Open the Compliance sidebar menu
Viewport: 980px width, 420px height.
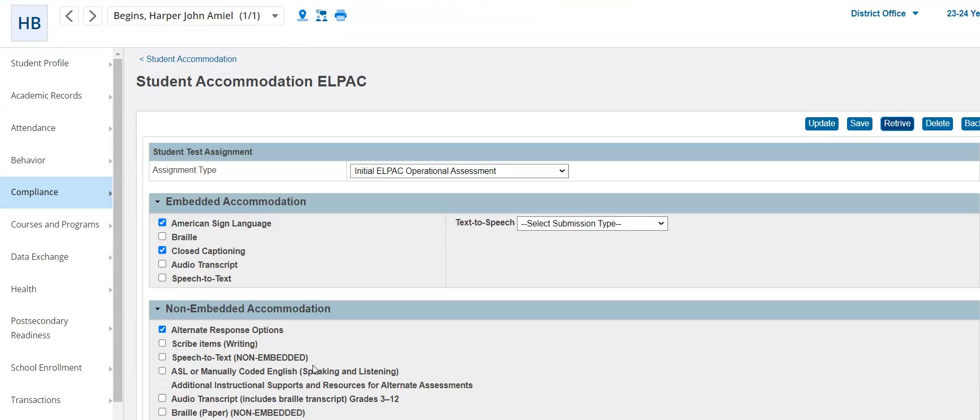click(56, 192)
